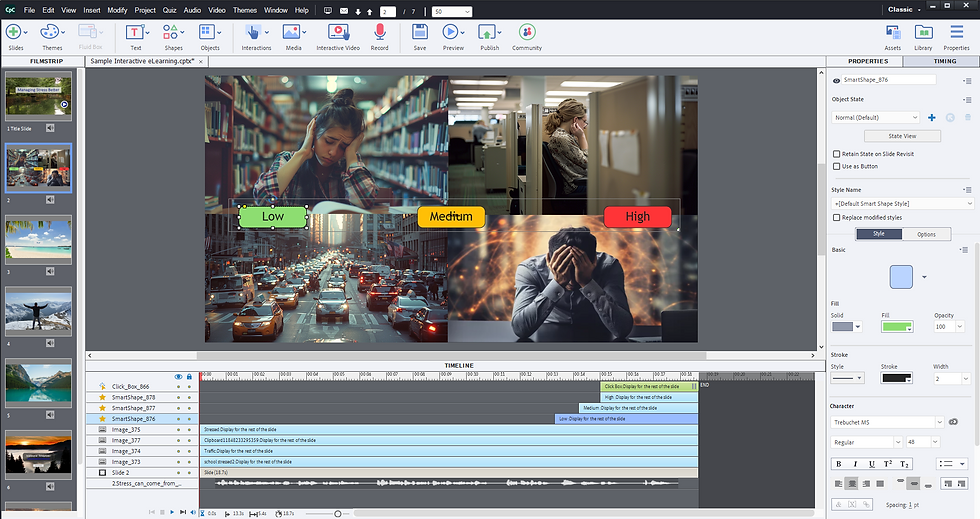Viewport: 980px width, 519px height.
Task: Mute timeline audio with speaker icon
Action: click(x=193, y=512)
